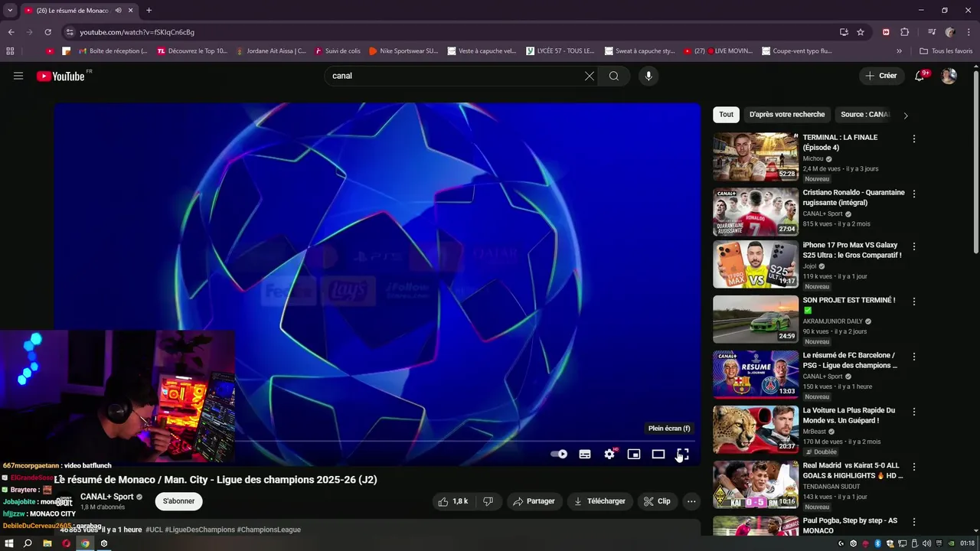The image size is (980, 551).
Task: Click the #UCL hashtag
Action: coord(154,530)
